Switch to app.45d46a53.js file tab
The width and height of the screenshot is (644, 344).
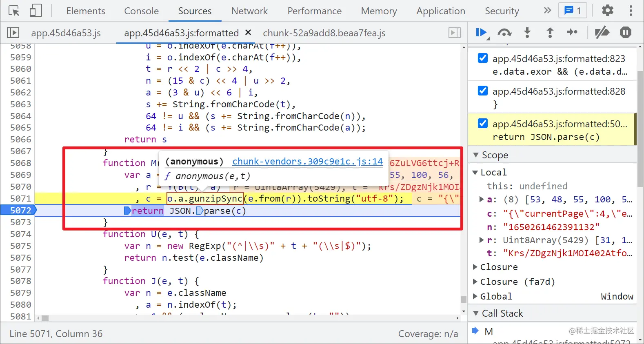pyautogui.click(x=66, y=33)
